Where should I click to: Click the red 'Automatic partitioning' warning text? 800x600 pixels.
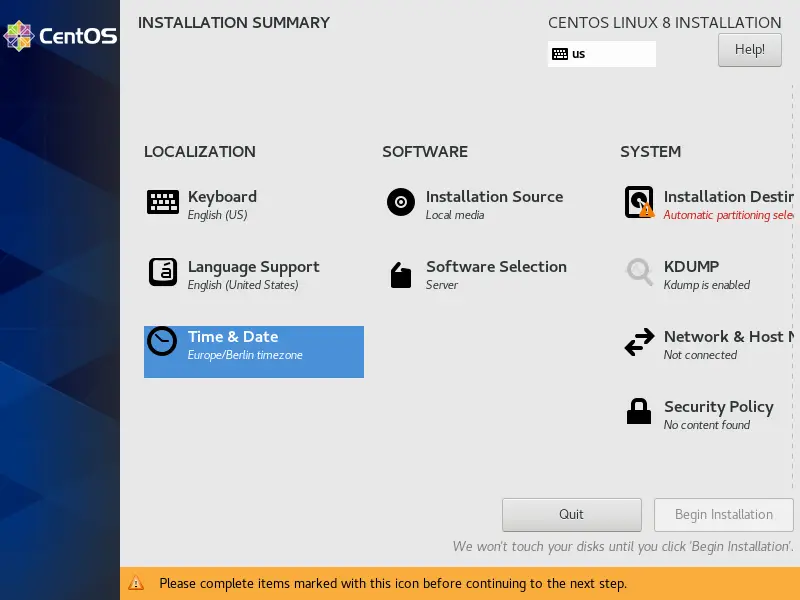point(729,215)
